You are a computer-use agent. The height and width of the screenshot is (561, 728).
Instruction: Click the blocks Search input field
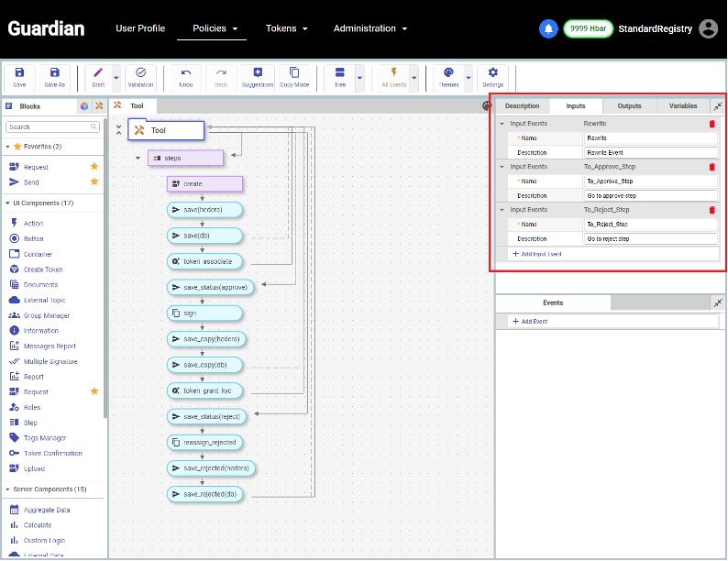click(x=53, y=126)
